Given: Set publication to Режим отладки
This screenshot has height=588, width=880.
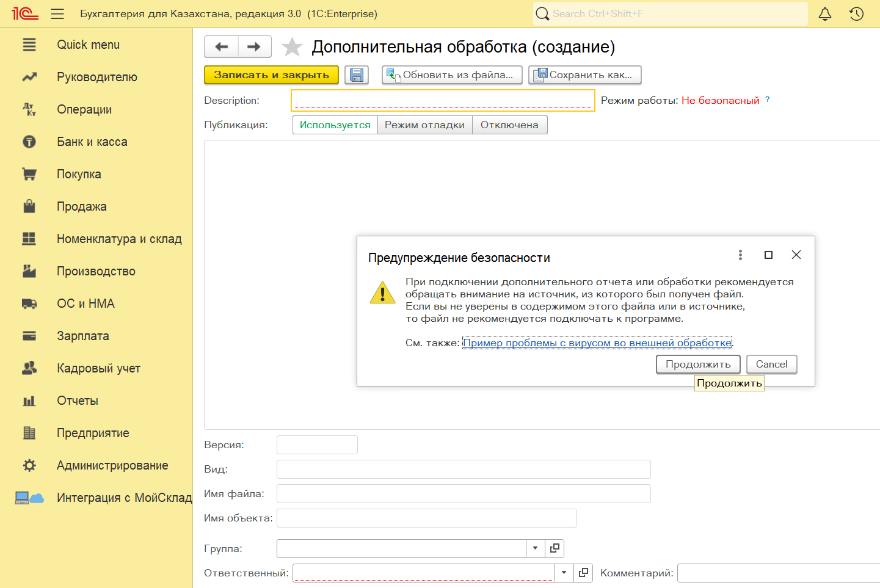Looking at the screenshot, I should pos(425,125).
